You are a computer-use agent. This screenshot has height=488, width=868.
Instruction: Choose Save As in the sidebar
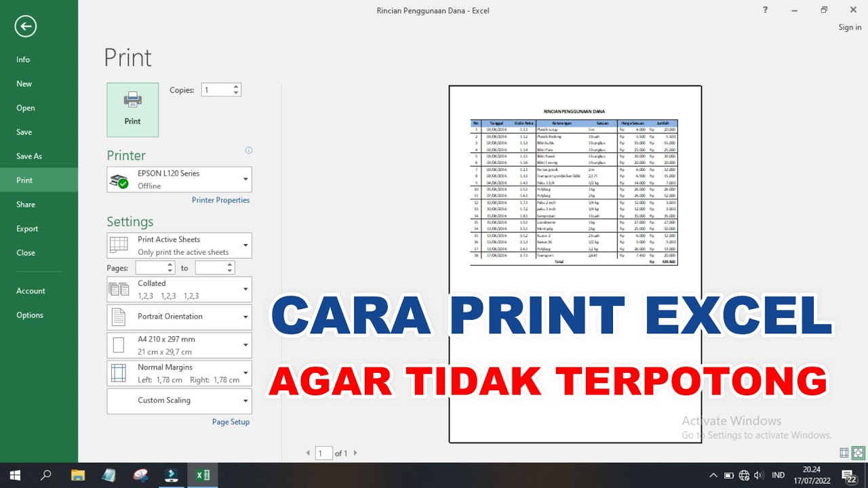(x=28, y=156)
